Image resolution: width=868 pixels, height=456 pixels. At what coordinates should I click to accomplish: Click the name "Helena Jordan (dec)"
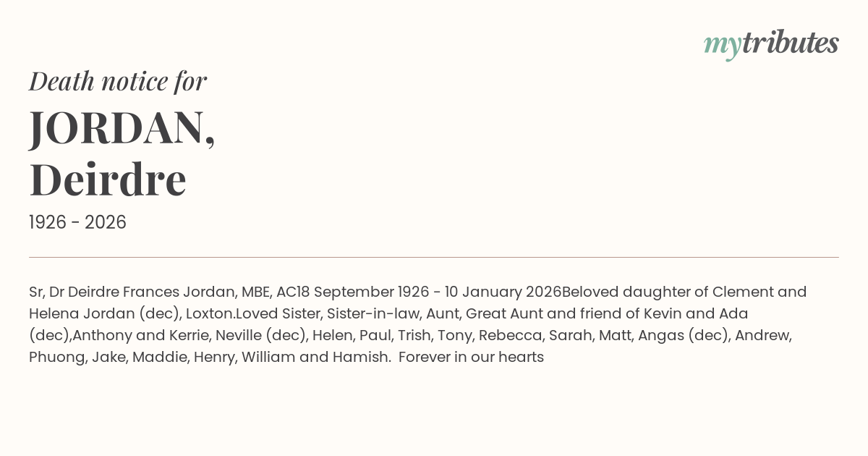[x=103, y=314]
